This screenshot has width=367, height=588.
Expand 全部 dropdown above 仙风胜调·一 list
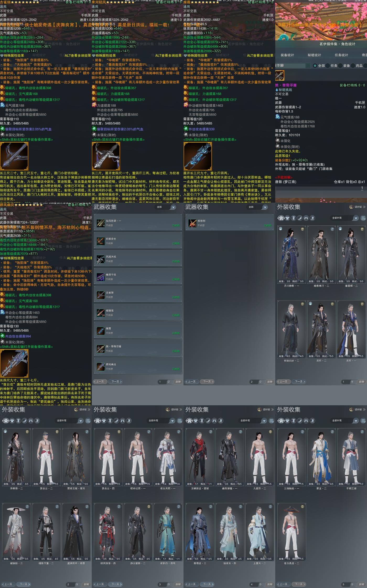click(x=166, y=207)
